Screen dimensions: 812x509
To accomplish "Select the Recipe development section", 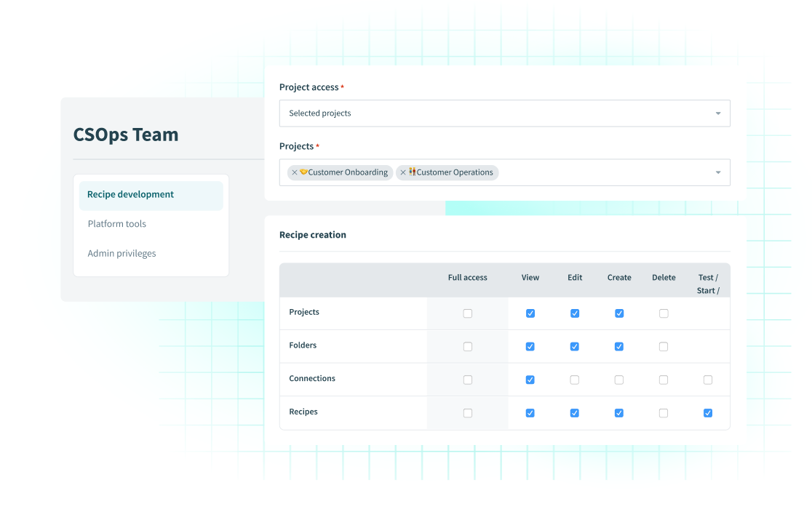I will click(x=130, y=194).
